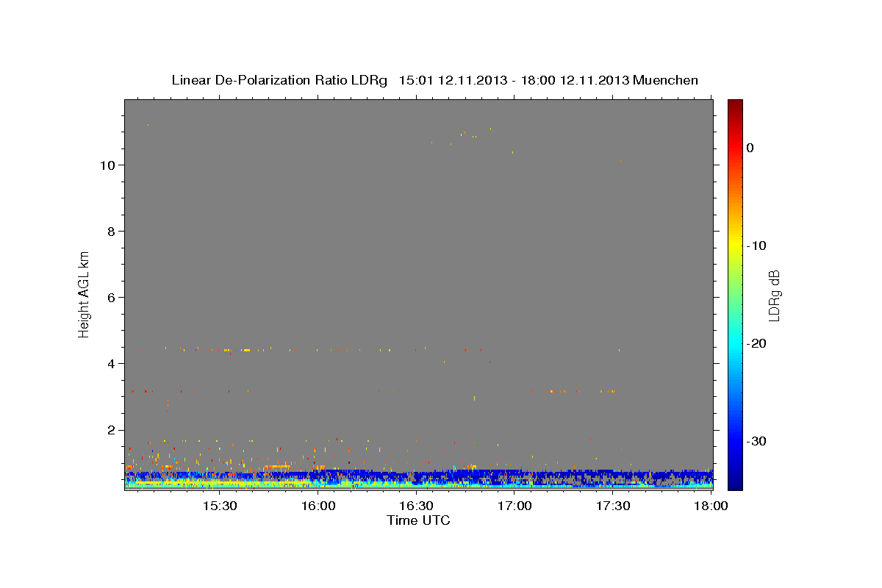Click the plot title "Linear De-Polarization Ratio LDRg"
The width and height of the screenshot is (882, 588).
click(279, 80)
